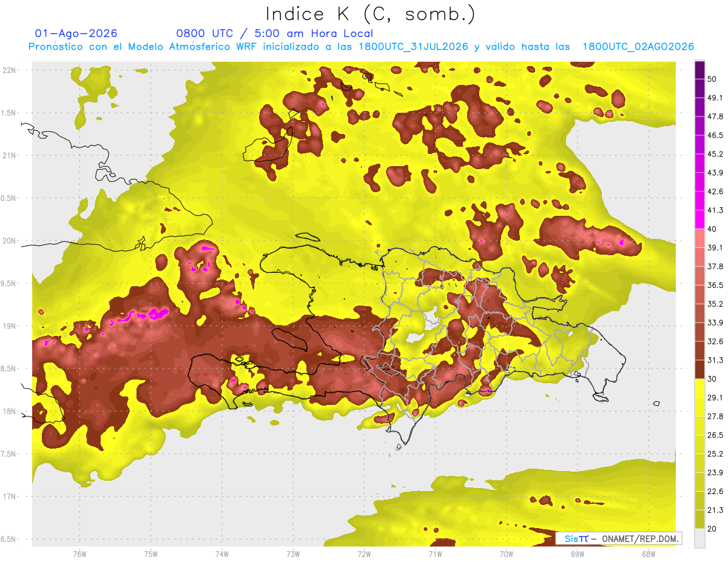This screenshot has width=728, height=562.
Task: Click the colorbar value "31.3"
Action: [x=715, y=360]
